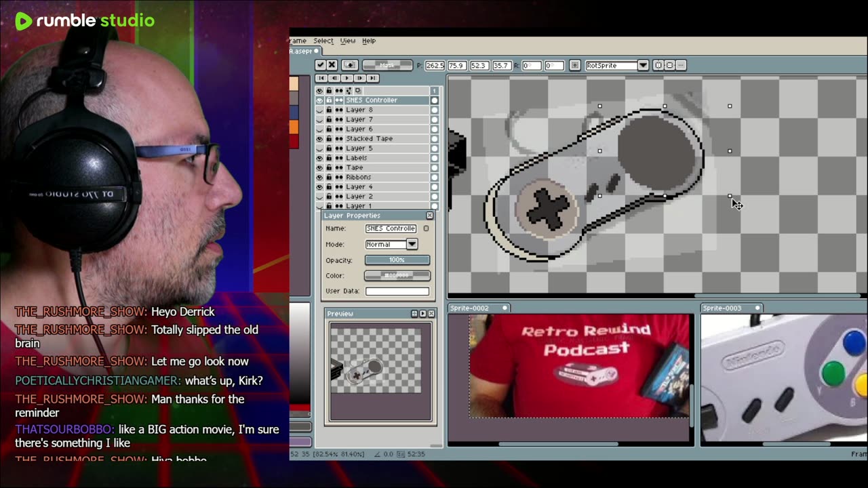Click the second icon right of the RotSprite dropdown
The image size is (868, 488).
pos(669,65)
